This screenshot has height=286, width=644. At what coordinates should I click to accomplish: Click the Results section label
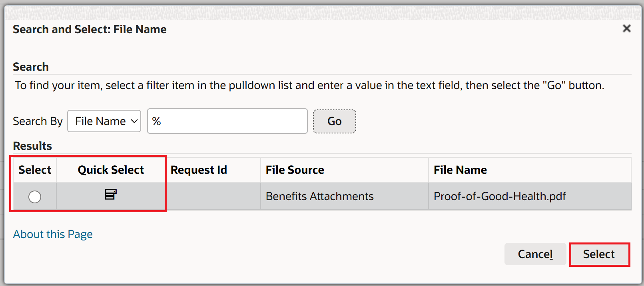click(32, 146)
